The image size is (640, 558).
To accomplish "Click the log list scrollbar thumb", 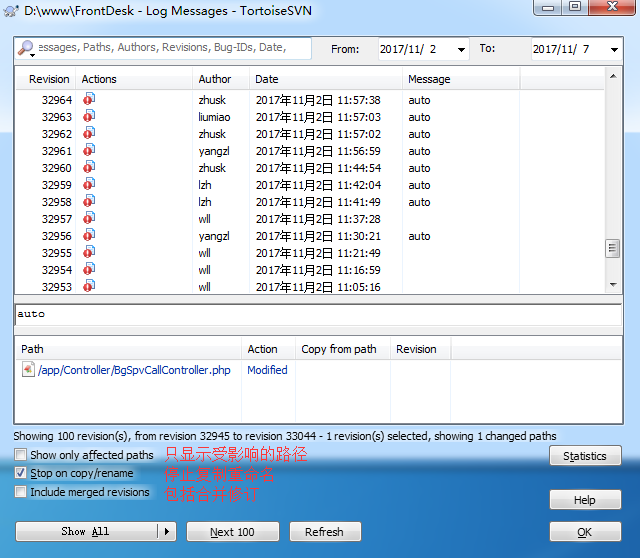I will pyautogui.click(x=612, y=248).
